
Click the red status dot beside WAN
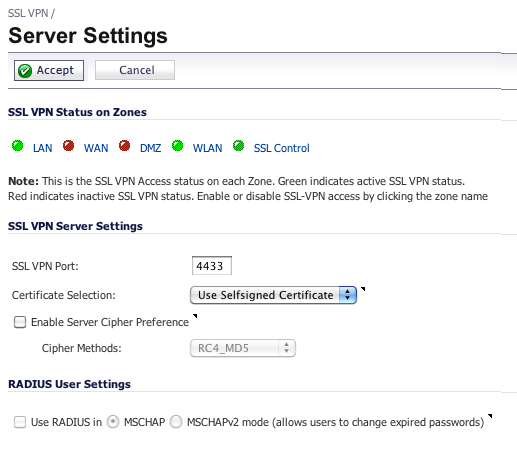68,146
